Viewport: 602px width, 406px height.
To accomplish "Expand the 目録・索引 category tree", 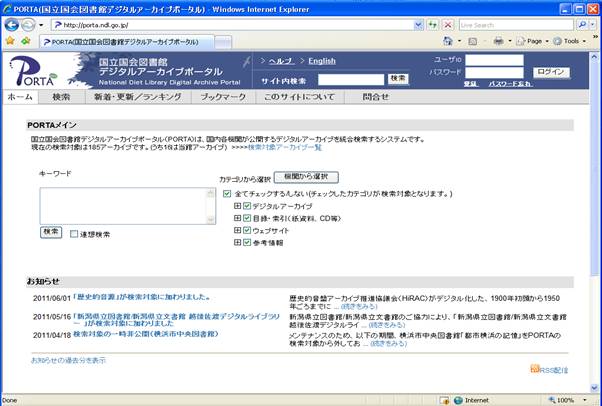I will 238,218.
